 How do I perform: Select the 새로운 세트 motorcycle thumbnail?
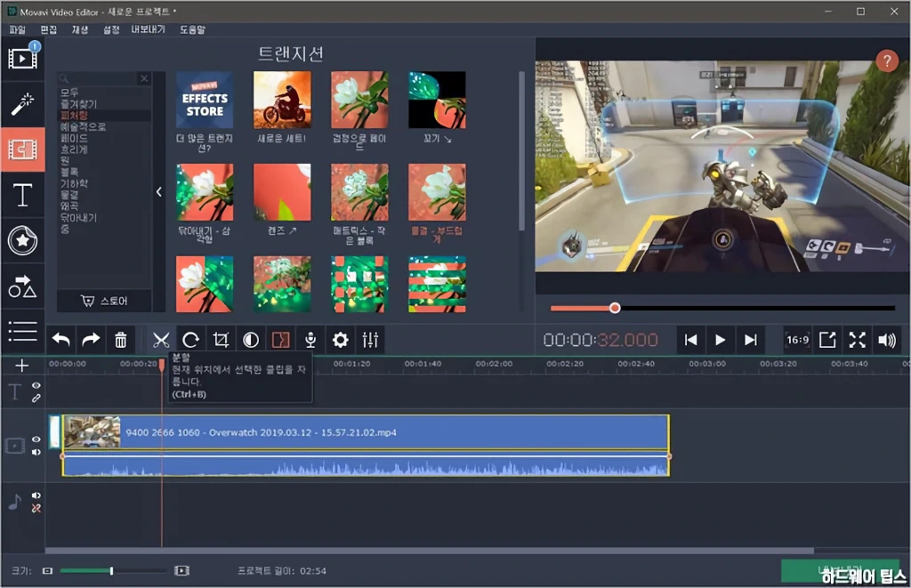click(282, 100)
